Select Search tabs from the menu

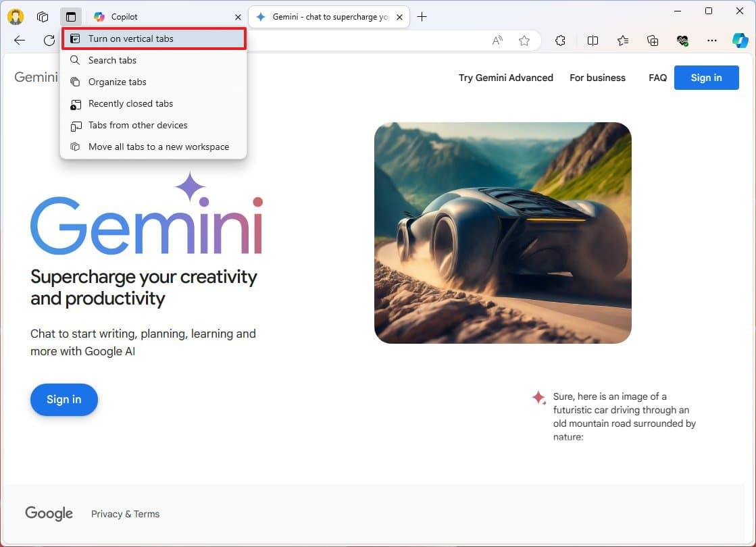pyautogui.click(x=113, y=60)
